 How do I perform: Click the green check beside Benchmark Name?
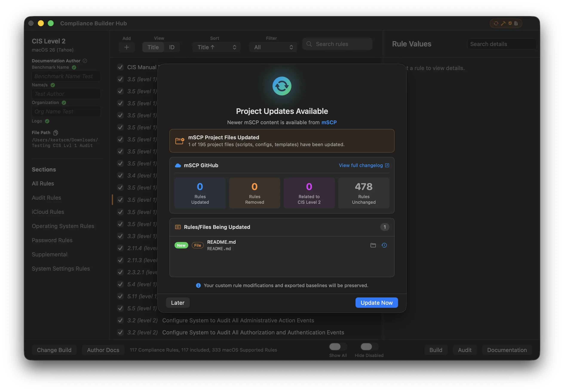click(x=74, y=67)
